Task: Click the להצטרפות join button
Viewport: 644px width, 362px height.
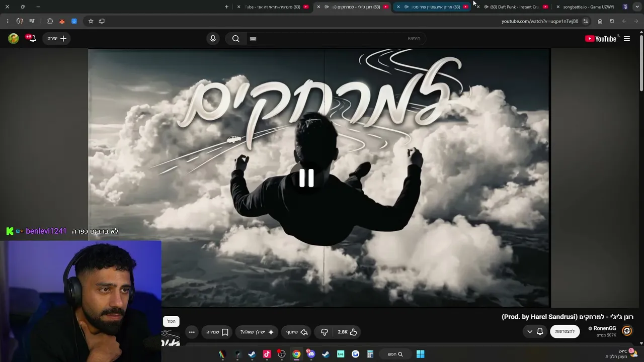Action: 565,331
